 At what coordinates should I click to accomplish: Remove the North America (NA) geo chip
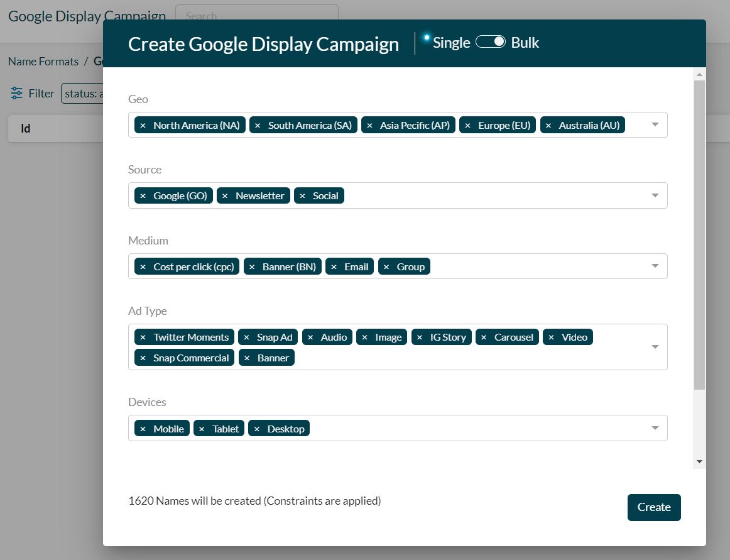tap(142, 125)
